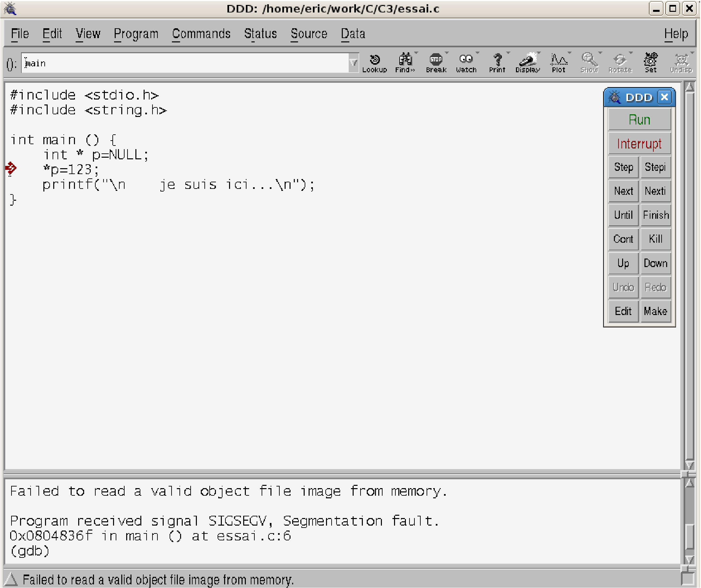Open the Program menu
701x588 pixels.
136,34
